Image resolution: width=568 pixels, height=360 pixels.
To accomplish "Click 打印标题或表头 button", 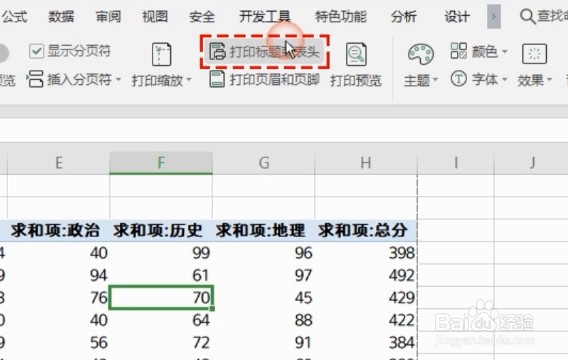I will [x=265, y=52].
